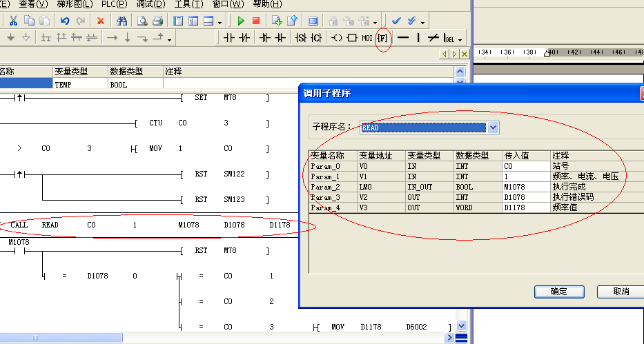Click the [F] function call icon

pos(382,38)
